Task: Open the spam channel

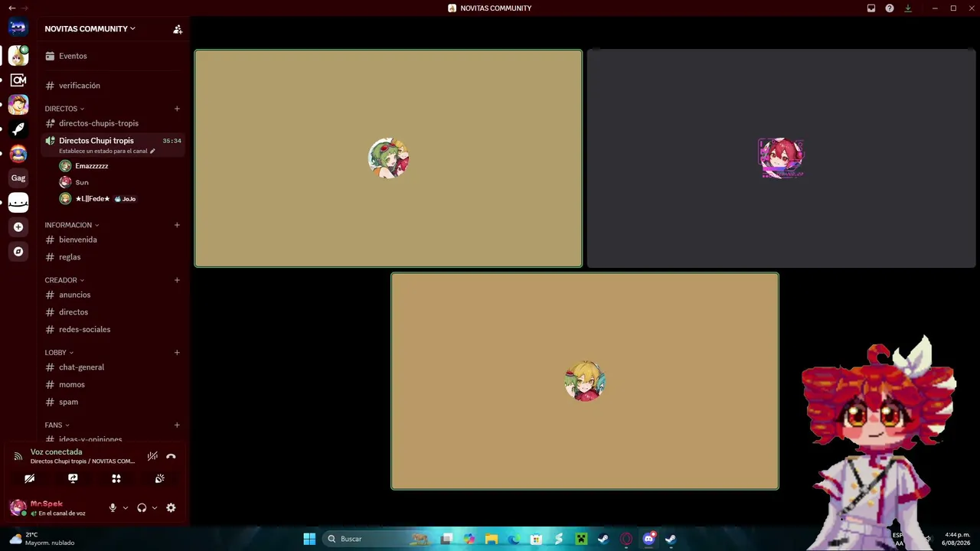Action: click(113, 402)
